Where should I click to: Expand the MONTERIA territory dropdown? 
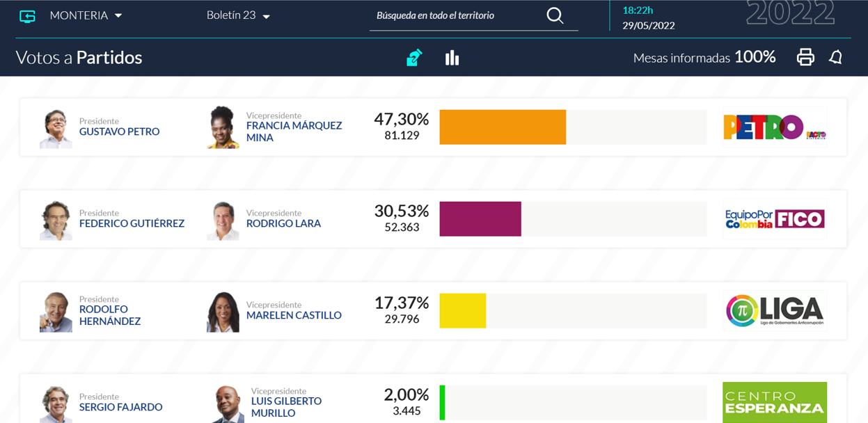(86, 15)
